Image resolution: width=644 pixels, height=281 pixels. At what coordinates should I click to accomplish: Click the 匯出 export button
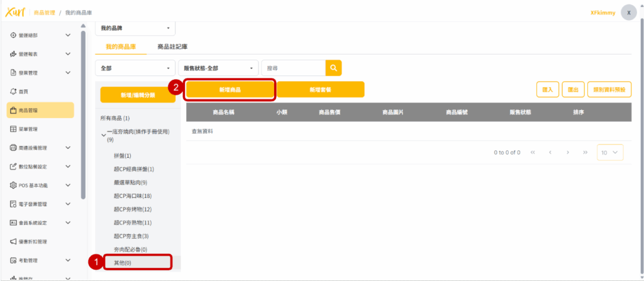573,90
